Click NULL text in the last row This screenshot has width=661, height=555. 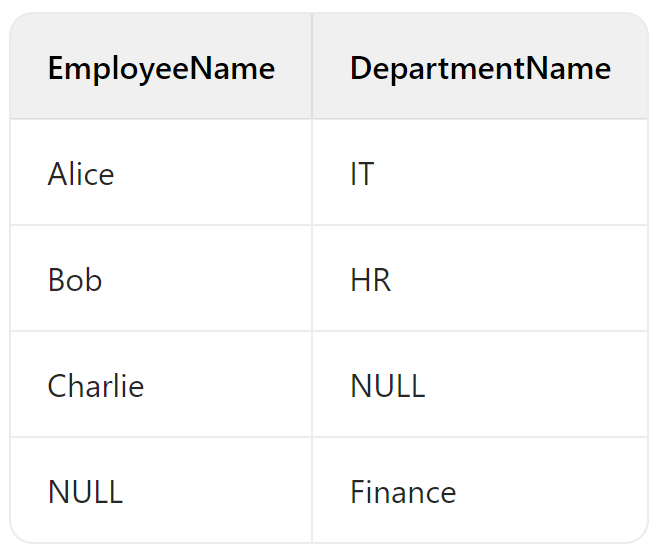pos(85,492)
